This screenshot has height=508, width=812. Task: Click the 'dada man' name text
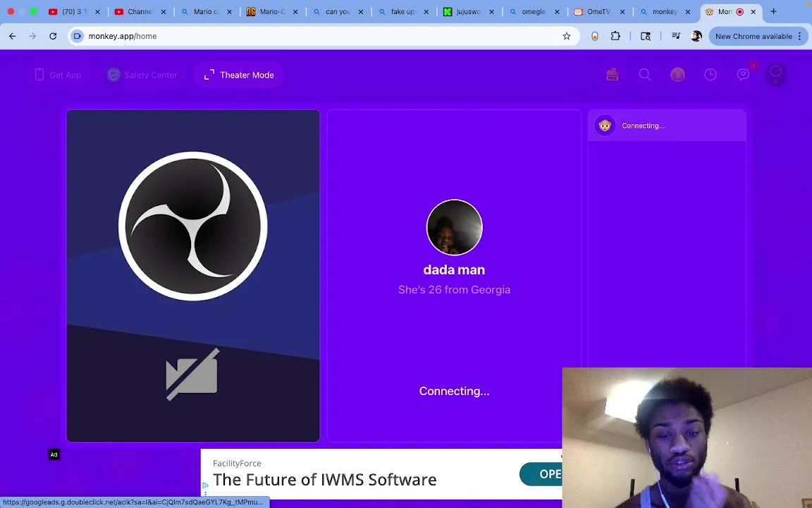454,270
